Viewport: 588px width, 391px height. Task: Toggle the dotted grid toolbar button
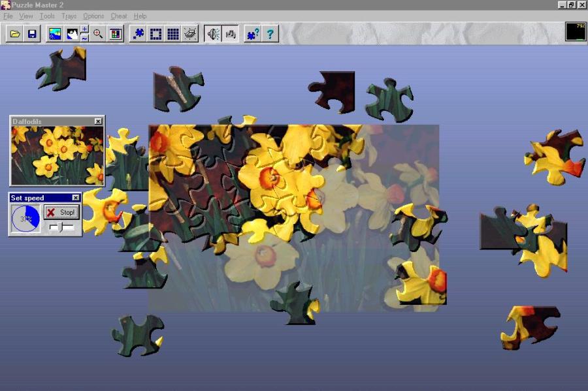click(x=173, y=34)
